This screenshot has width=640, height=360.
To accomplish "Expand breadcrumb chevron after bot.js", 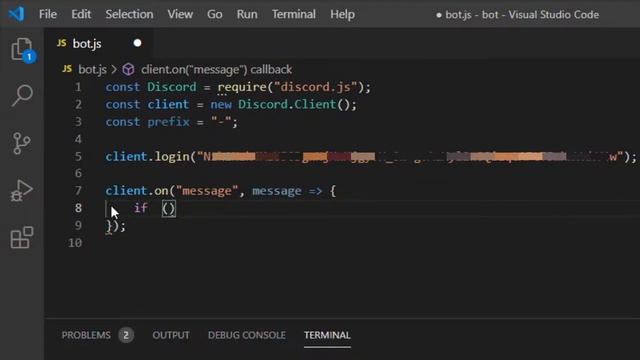I will point(114,69).
